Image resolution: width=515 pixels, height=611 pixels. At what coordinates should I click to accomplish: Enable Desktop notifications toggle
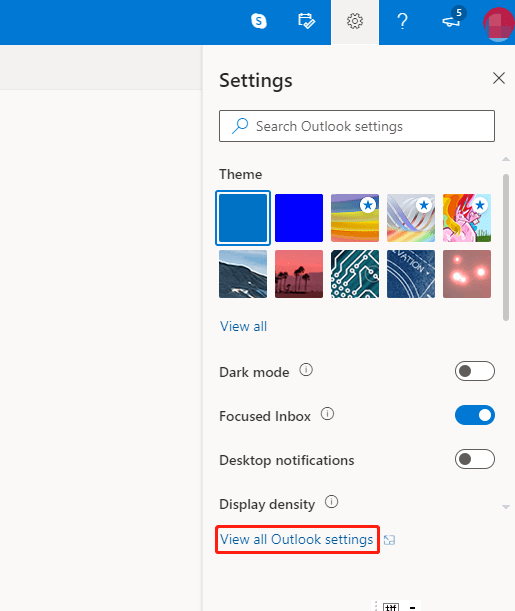474,459
